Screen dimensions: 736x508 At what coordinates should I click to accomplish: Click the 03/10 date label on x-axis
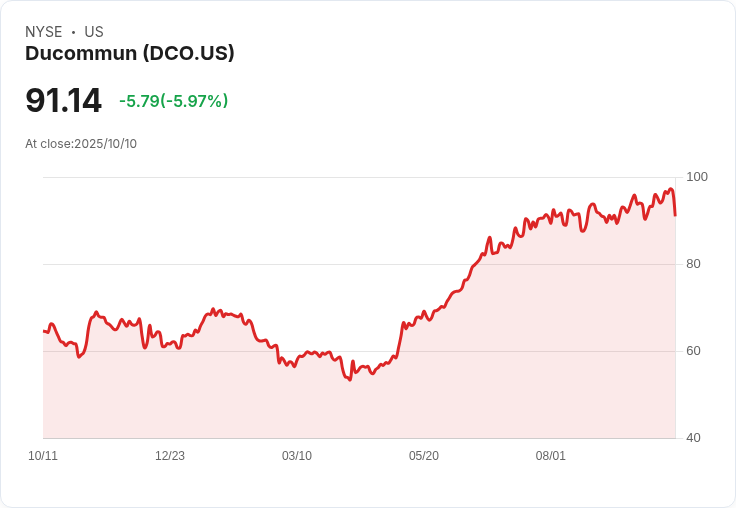pos(297,456)
